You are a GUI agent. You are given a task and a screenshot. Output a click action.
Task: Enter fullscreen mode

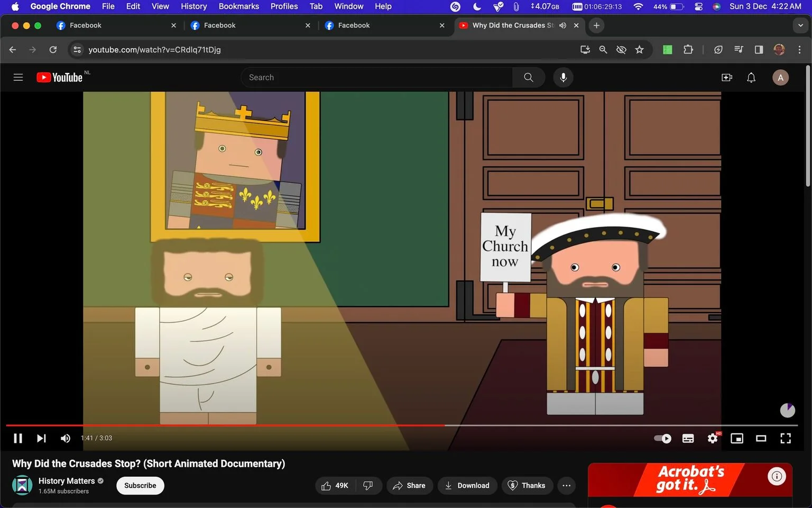pos(786,438)
